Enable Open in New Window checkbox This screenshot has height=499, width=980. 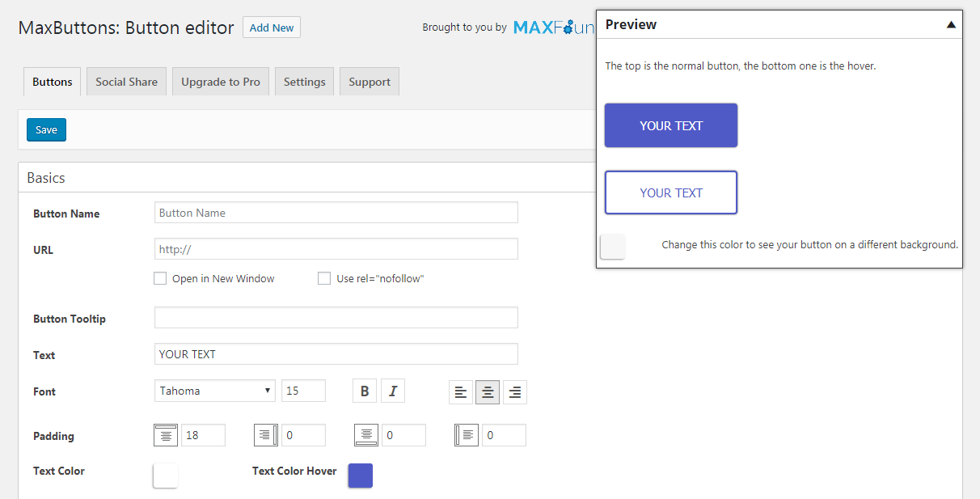pyautogui.click(x=160, y=278)
